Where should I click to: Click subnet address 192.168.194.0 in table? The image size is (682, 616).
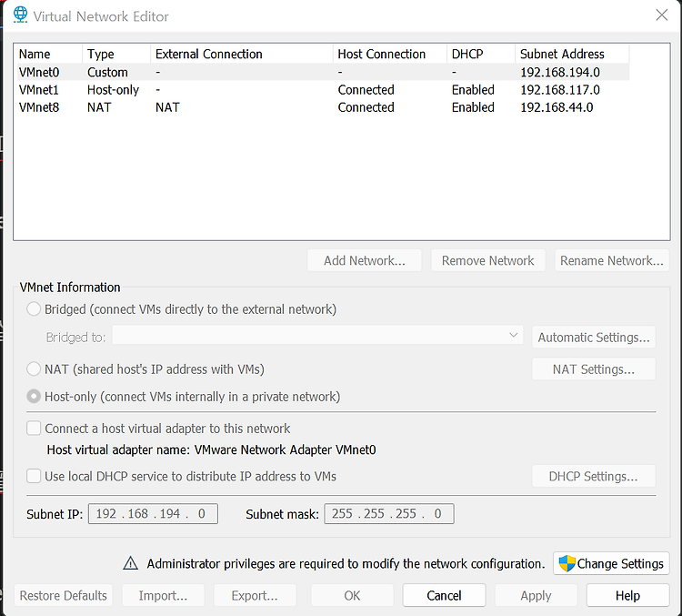coord(560,72)
